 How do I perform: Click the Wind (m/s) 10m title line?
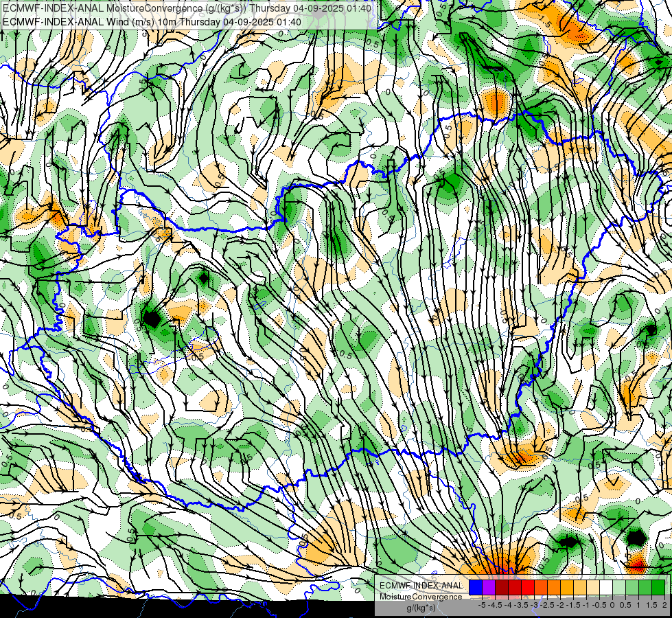click(x=152, y=22)
